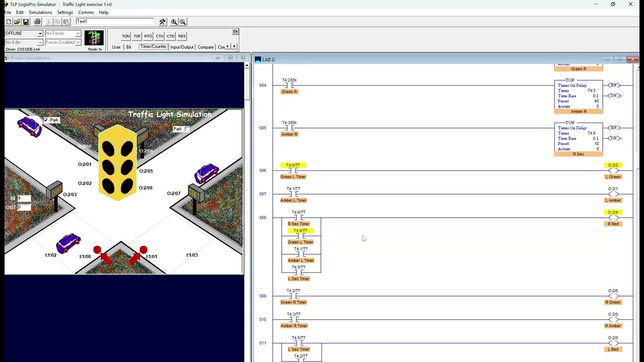Image resolution: width=644 pixels, height=362 pixels.
Task: Switch to the Input/Output instruction tab
Action: (182, 47)
